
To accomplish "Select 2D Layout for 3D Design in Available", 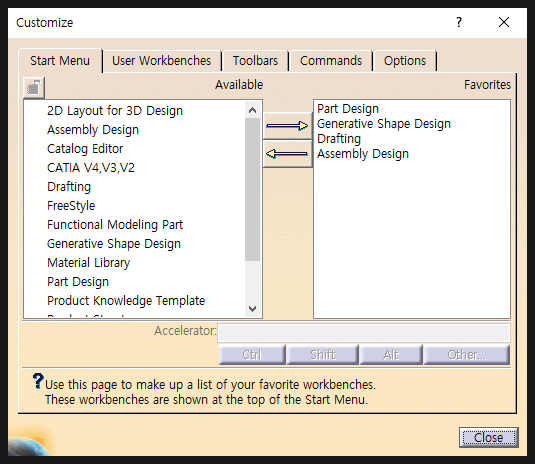I will 115,111.
